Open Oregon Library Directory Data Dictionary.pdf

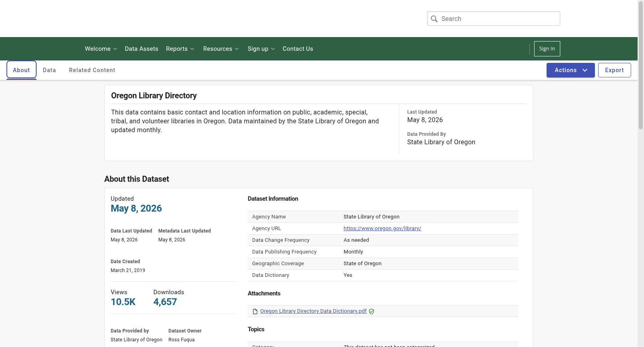click(x=313, y=311)
